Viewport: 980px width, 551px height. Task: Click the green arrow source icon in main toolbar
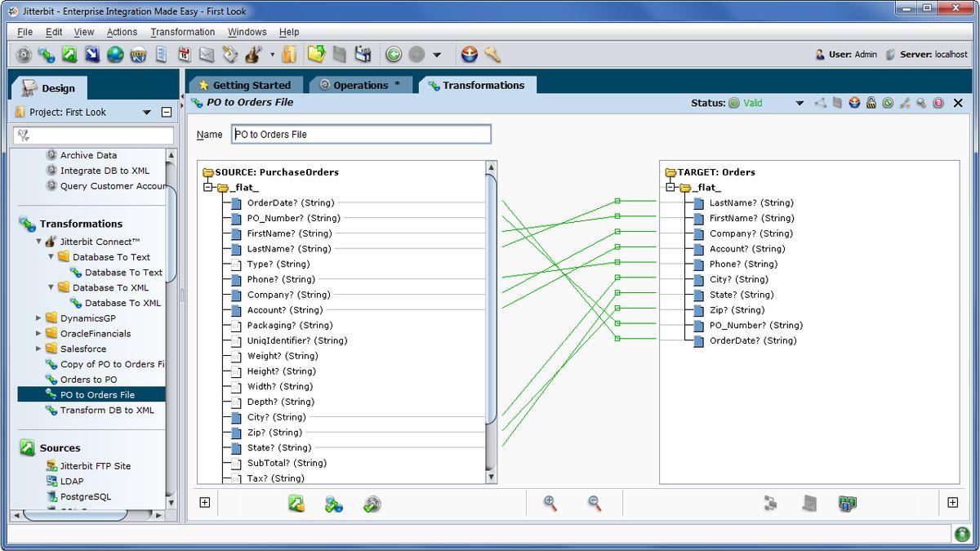[69, 55]
